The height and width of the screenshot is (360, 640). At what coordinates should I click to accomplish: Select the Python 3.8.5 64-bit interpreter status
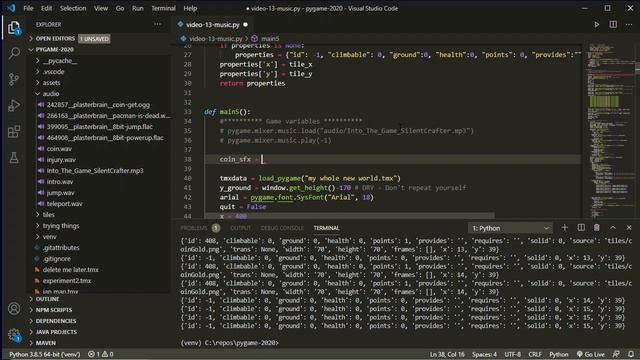(44, 354)
